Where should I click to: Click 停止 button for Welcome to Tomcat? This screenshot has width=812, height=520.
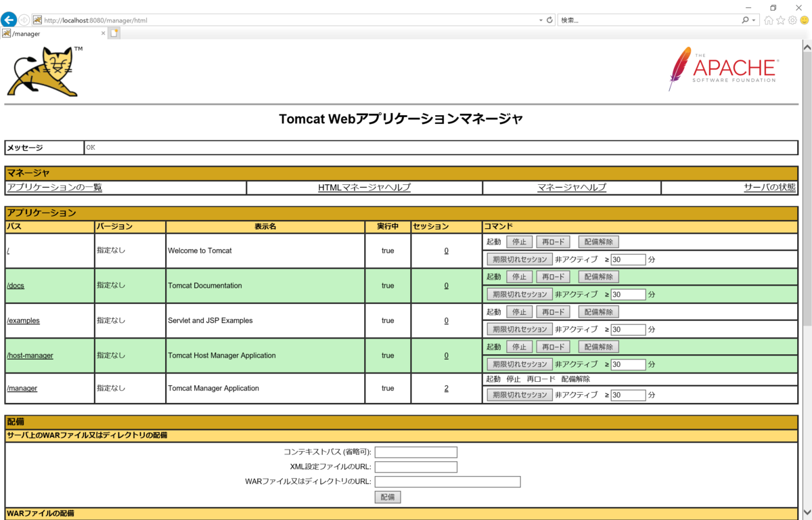(x=519, y=242)
